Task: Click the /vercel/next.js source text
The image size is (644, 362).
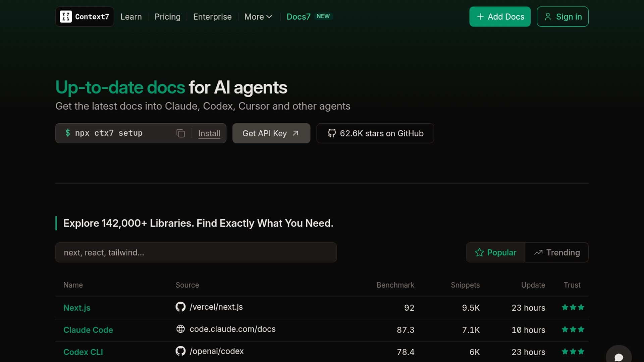Action: tap(216, 307)
